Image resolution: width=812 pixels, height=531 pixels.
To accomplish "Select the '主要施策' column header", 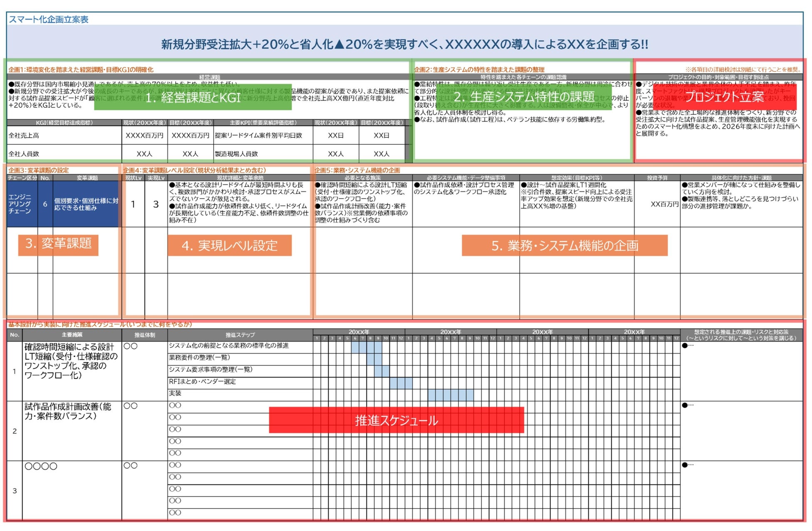I will coord(72,335).
